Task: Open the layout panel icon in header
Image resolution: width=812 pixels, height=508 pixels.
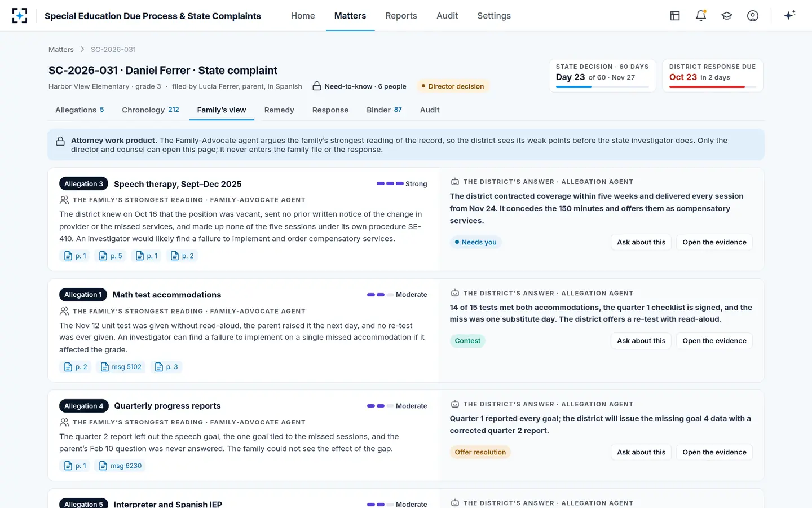Action: coord(675,16)
